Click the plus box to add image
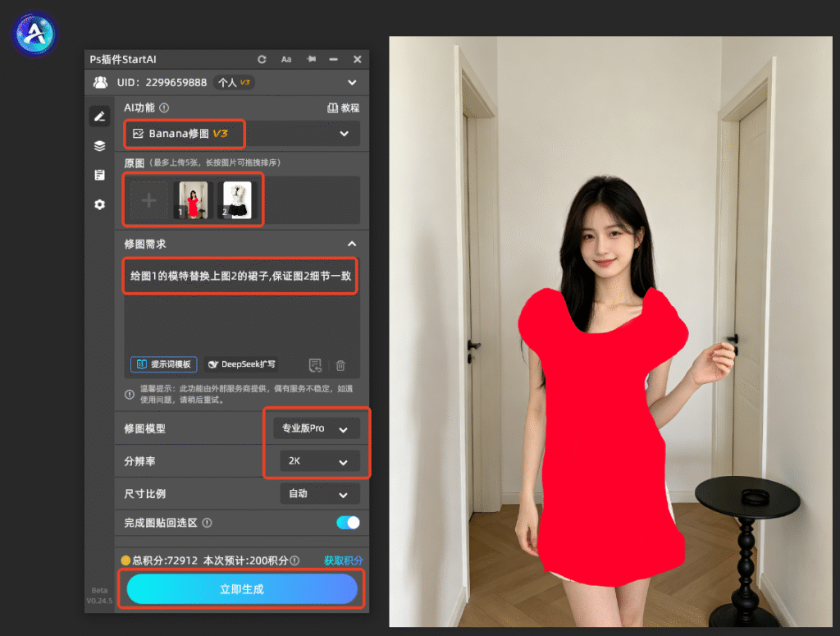 coord(149,200)
